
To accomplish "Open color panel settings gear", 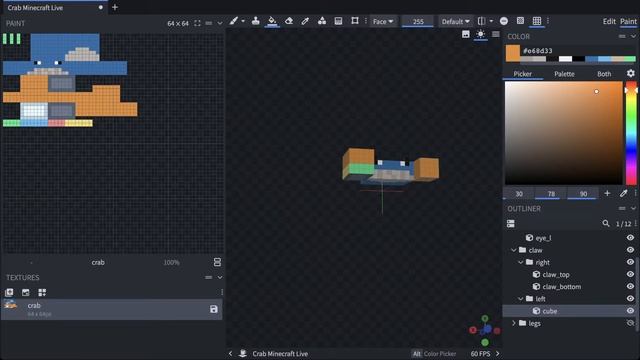I will pos(631,73).
